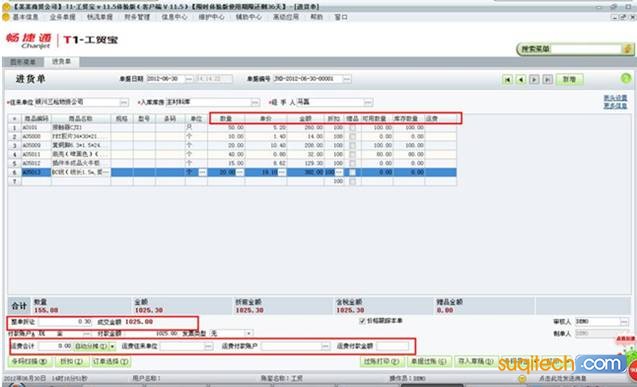Toggle 赠品 checkbox in row 7
The image size is (637, 387).
[x=353, y=181]
